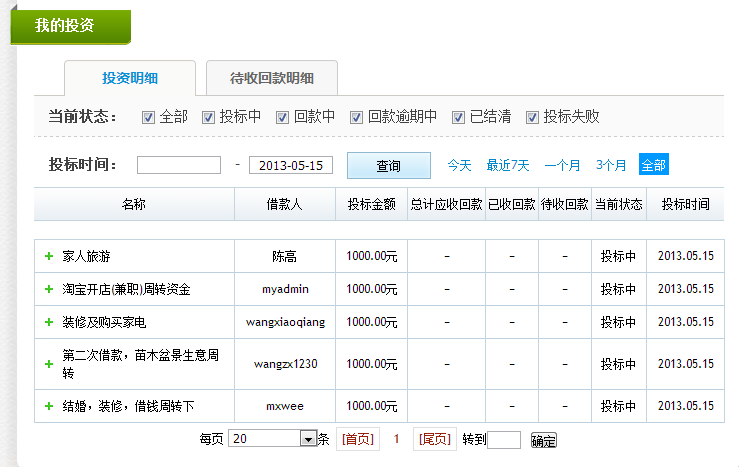Go to 首页 first page link
The width and height of the screenshot is (739, 467).
click(x=358, y=439)
